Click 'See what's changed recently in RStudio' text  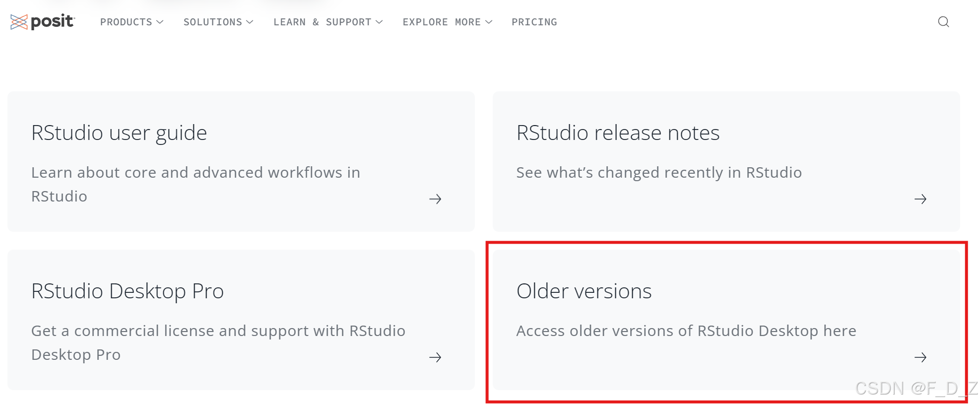659,173
